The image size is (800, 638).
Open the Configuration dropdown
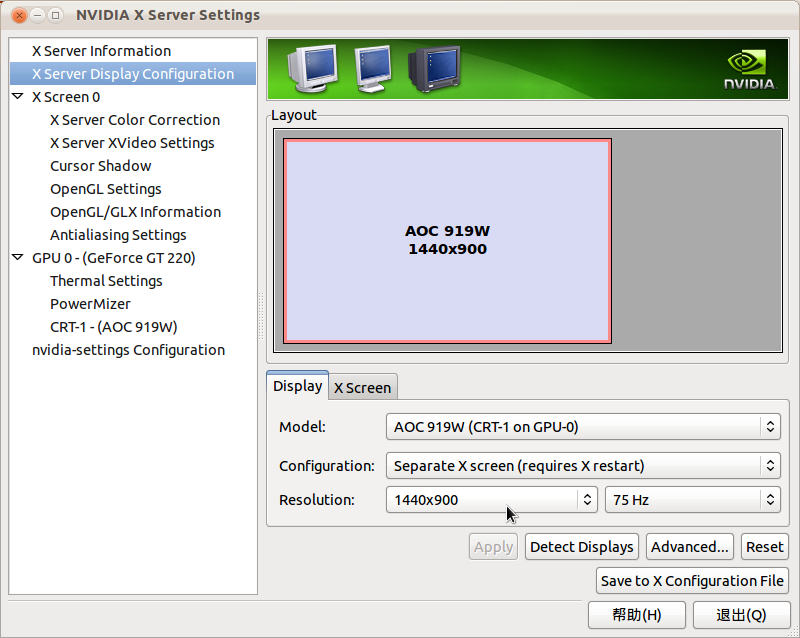click(x=583, y=465)
